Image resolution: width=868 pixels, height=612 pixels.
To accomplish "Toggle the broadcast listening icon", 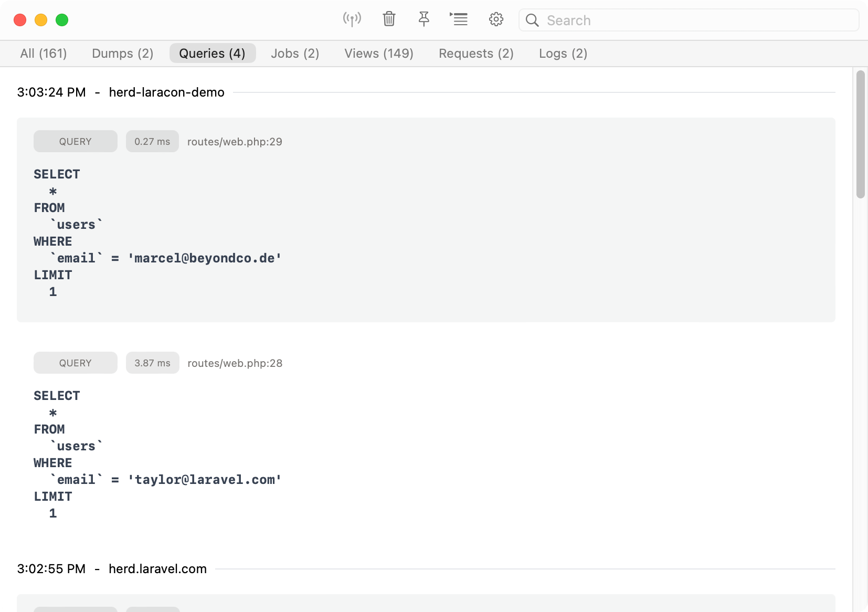I will click(352, 19).
